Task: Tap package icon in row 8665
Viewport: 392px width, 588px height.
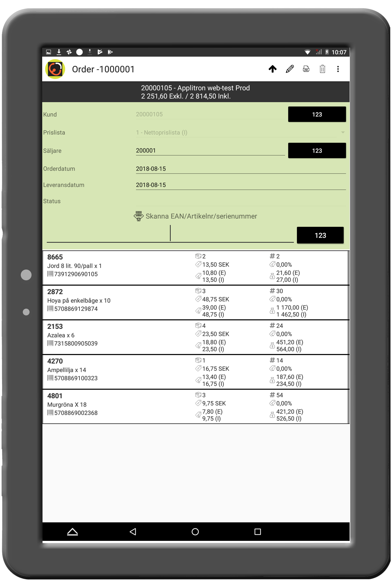Action: click(198, 256)
